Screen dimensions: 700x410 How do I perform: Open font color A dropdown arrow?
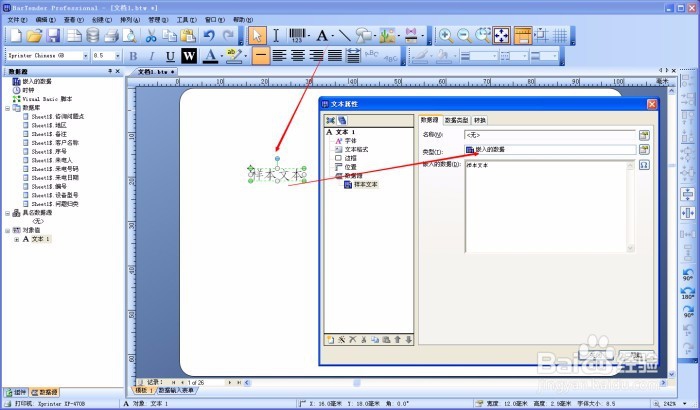tap(222, 56)
